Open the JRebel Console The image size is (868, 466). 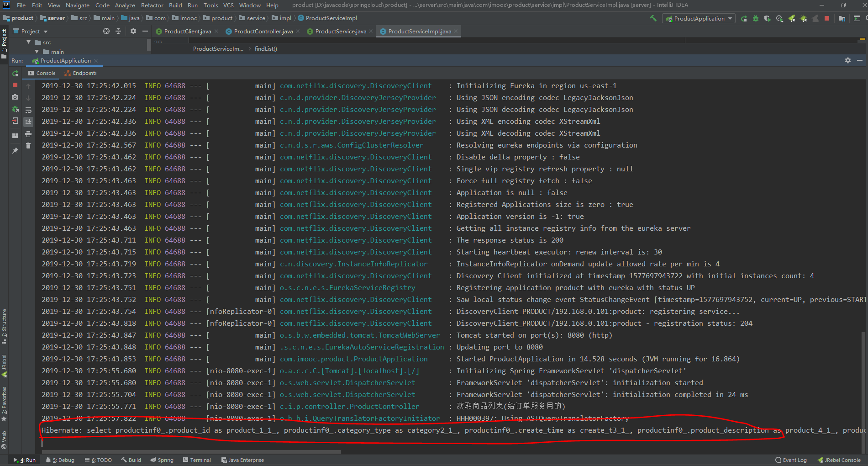coord(839,460)
